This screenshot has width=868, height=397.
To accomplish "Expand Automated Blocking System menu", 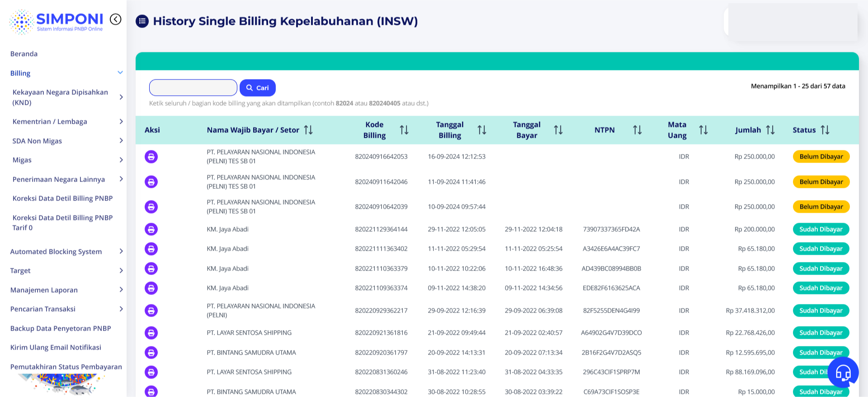I will 121,251.
